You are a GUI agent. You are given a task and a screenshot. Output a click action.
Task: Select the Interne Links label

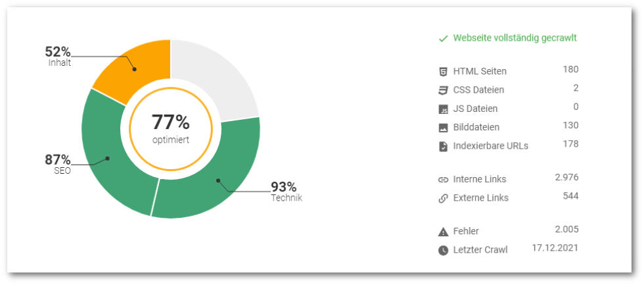click(480, 179)
